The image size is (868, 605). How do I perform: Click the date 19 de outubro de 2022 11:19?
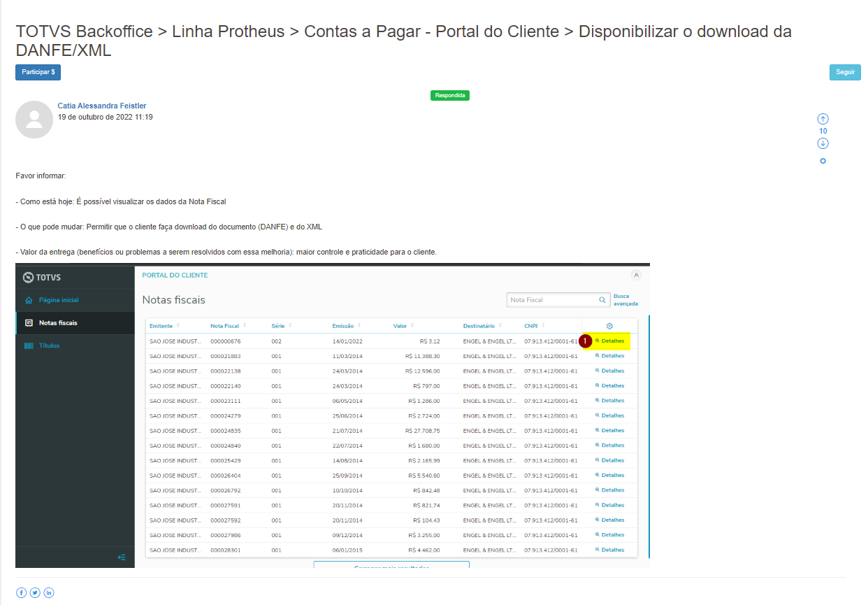pos(106,117)
